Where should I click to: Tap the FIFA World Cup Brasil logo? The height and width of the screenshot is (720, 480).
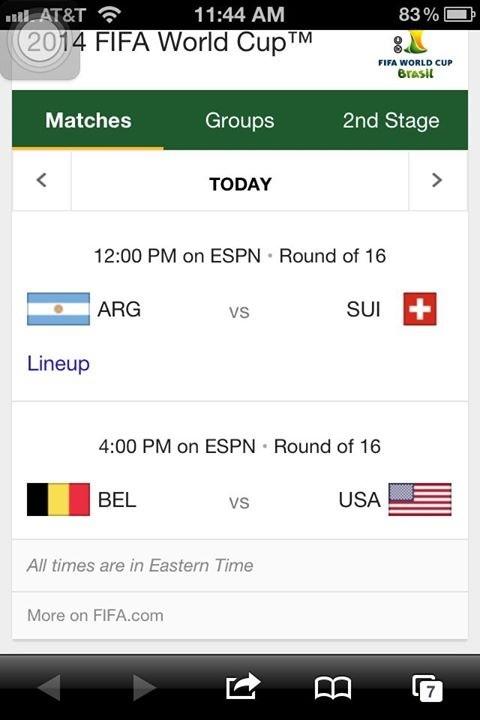[415, 55]
